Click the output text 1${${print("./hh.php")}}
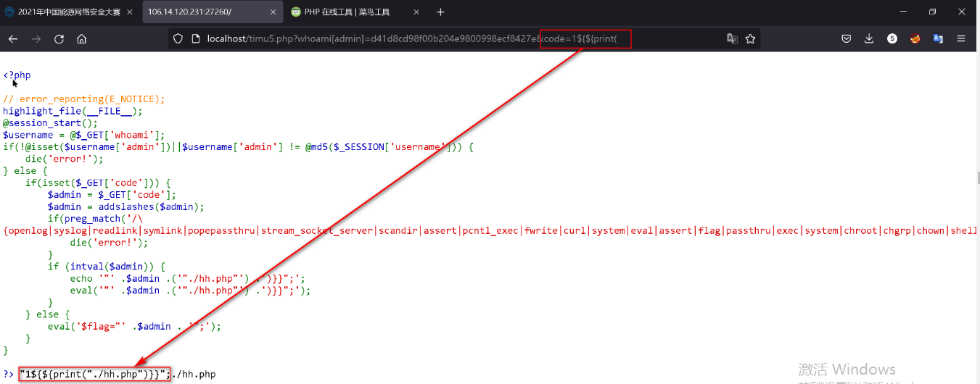 [x=95, y=374]
